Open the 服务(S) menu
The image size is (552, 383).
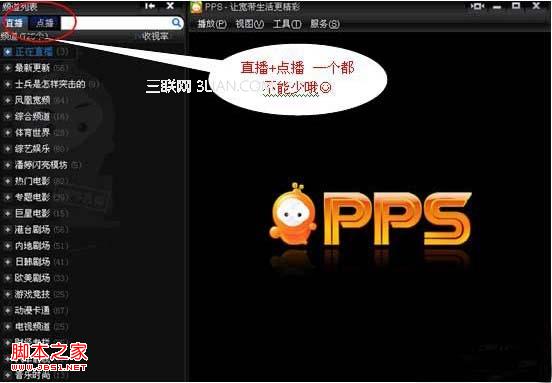point(325,24)
